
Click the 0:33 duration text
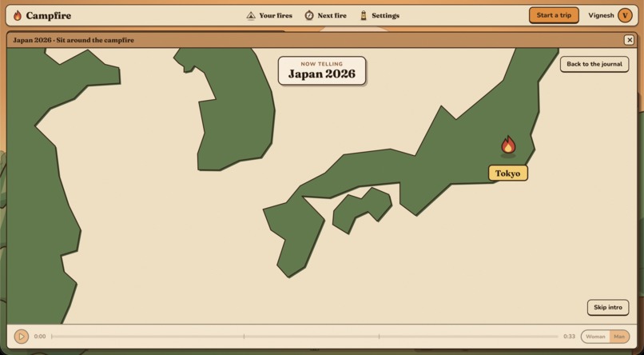pos(569,337)
